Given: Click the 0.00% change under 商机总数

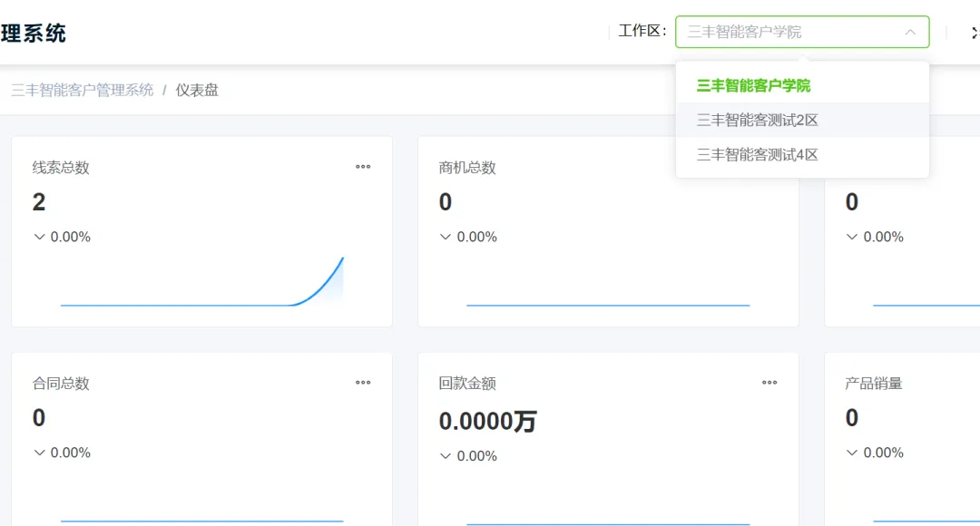Looking at the screenshot, I should pyautogui.click(x=477, y=237).
